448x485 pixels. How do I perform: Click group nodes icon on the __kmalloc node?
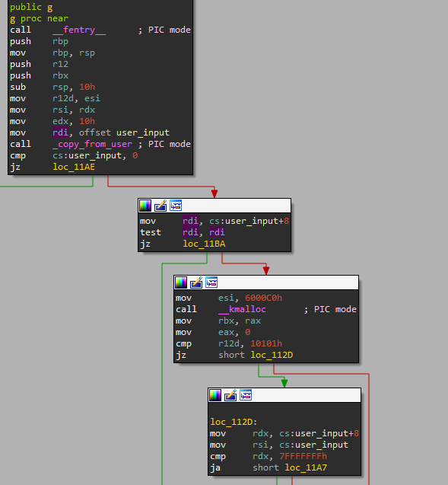point(211,282)
